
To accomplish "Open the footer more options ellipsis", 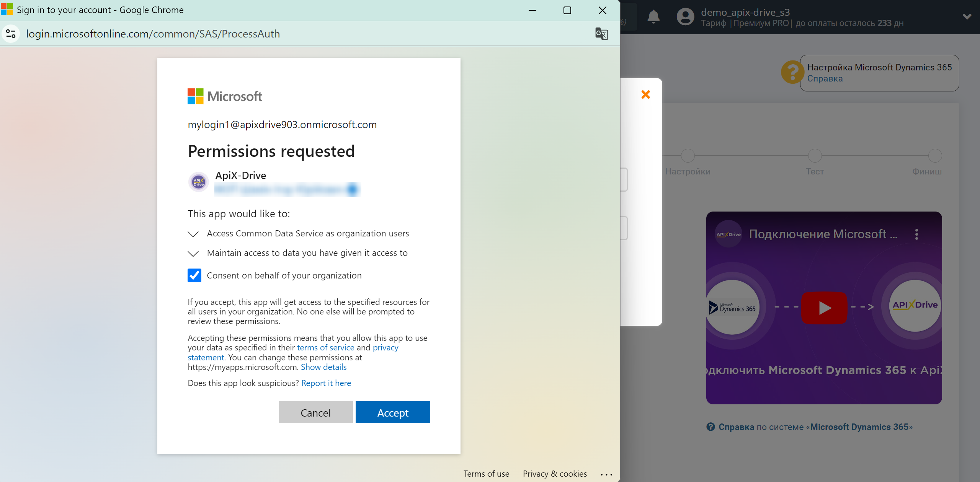I will click(606, 474).
